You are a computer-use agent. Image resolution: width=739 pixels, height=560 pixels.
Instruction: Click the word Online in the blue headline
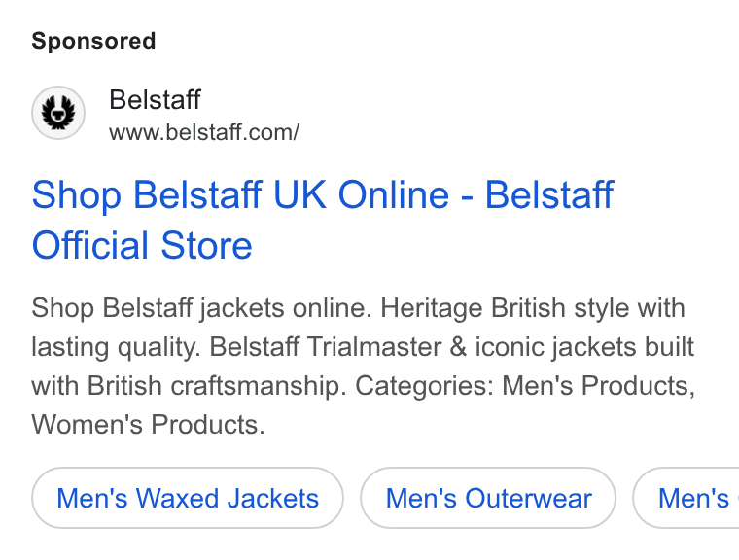tap(394, 194)
